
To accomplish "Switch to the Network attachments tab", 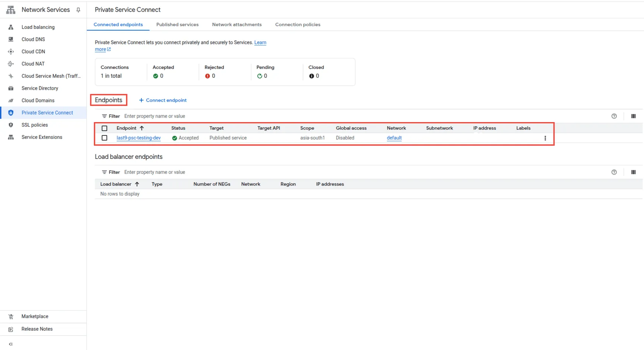I will (237, 25).
